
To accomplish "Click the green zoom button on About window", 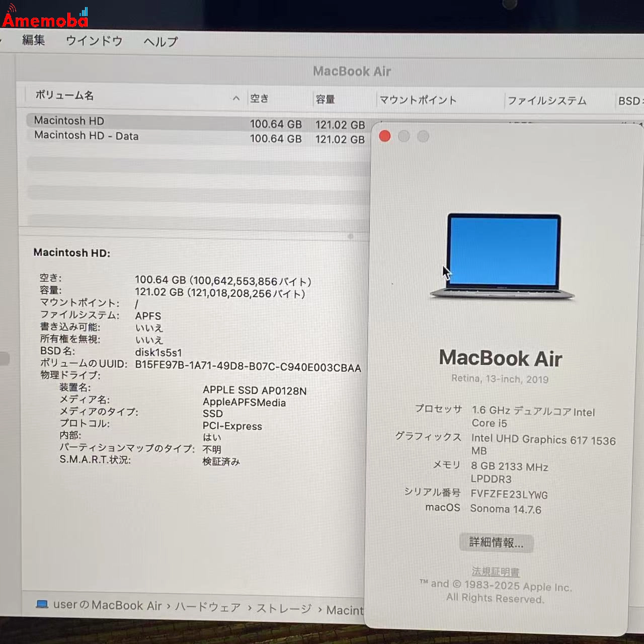I will pyautogui.click(x=423, y=136).
